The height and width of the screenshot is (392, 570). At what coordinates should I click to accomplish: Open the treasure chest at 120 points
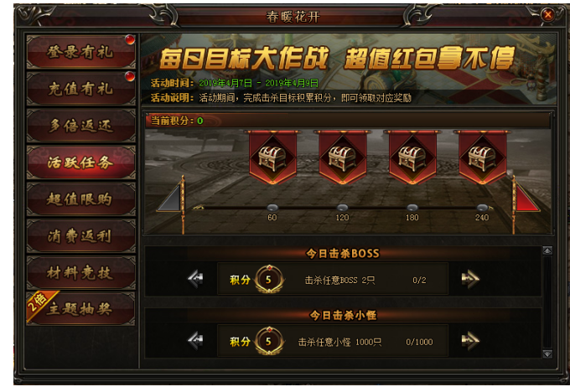pos(343,159)
